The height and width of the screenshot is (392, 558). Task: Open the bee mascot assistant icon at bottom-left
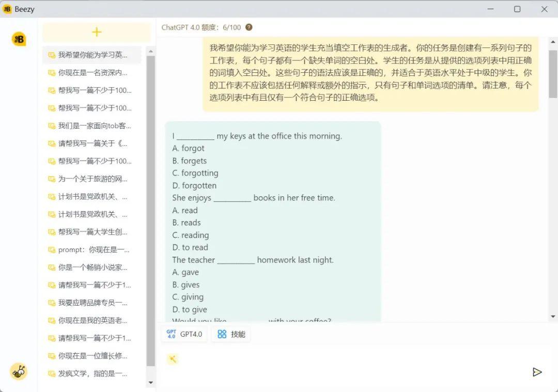pos(19,371)
